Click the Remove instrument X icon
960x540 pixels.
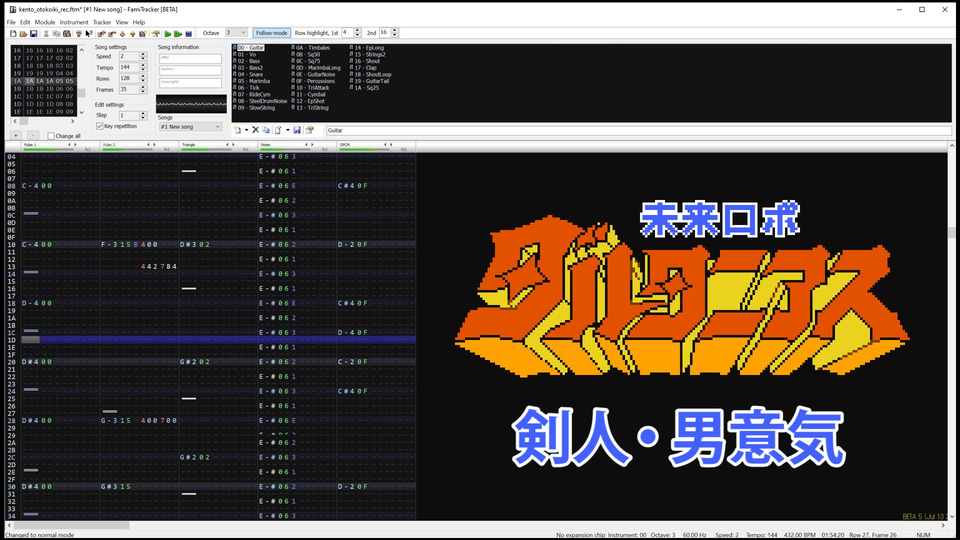click(256, 130)
